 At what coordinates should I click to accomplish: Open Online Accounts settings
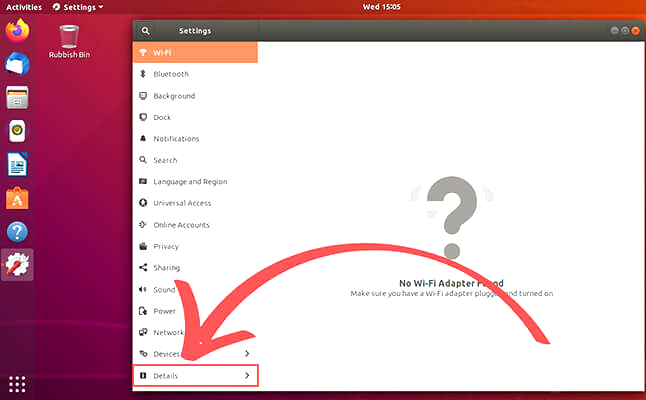(195, 225)
